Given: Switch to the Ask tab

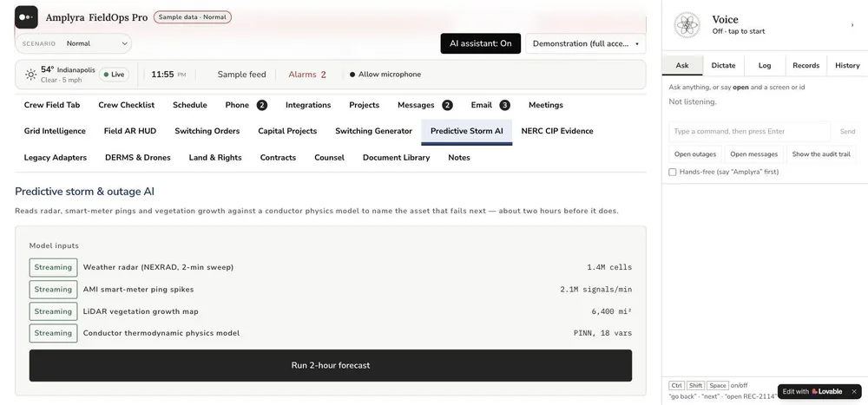Looking at the screenshot, I should click(x=682, y=65).
